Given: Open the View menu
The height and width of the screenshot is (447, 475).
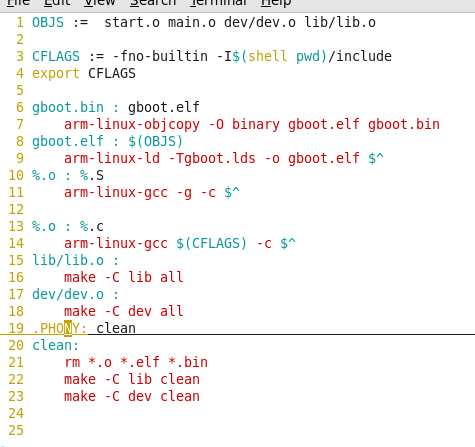Looking at the screenshot, I should (100, 3).
